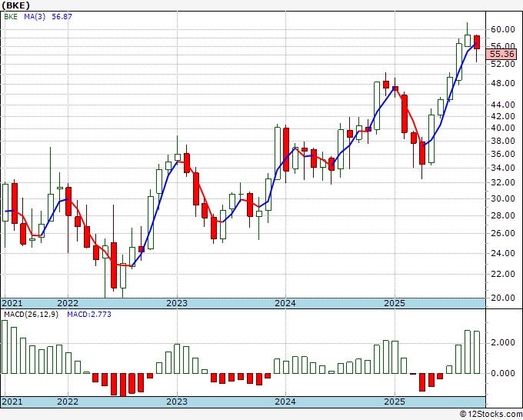Image resolution: width=523 pixels, height=420 pixels.
Task: Click the 2025 label on price chart axis
Action: 395,303
